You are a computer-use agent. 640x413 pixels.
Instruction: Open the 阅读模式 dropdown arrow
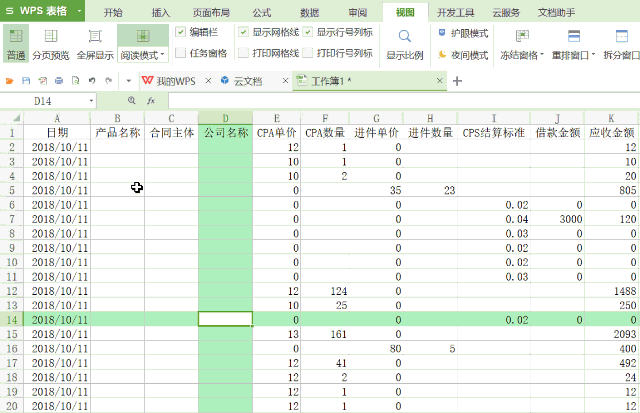point(162,54)
